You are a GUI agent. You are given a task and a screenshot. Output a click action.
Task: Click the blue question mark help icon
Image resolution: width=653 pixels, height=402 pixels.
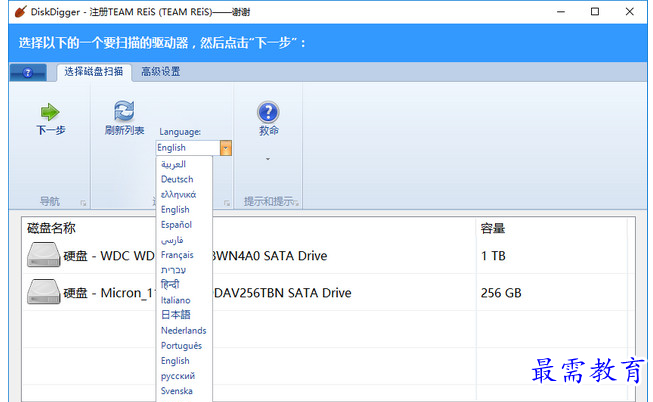268,112
